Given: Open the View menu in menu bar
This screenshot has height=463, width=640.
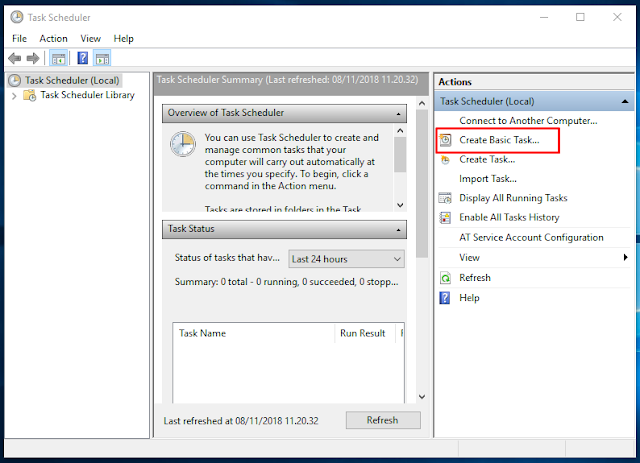Looking at the screenshot, I should 90,39.
